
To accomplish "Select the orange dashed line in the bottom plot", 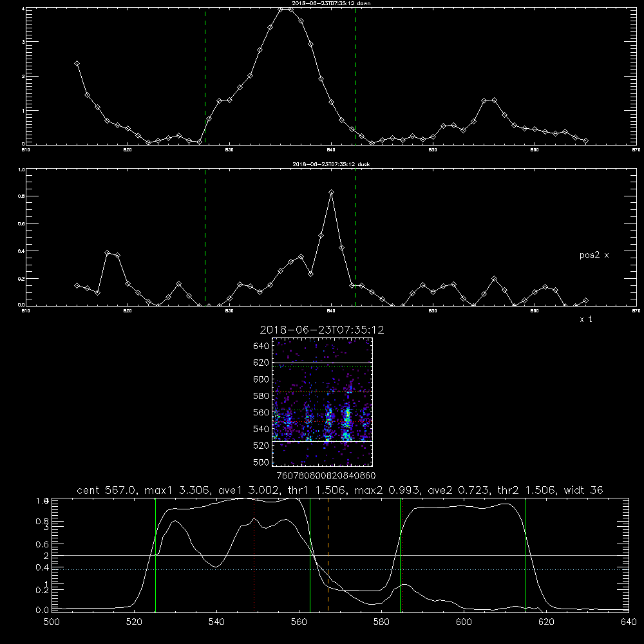I will (328, 554).
